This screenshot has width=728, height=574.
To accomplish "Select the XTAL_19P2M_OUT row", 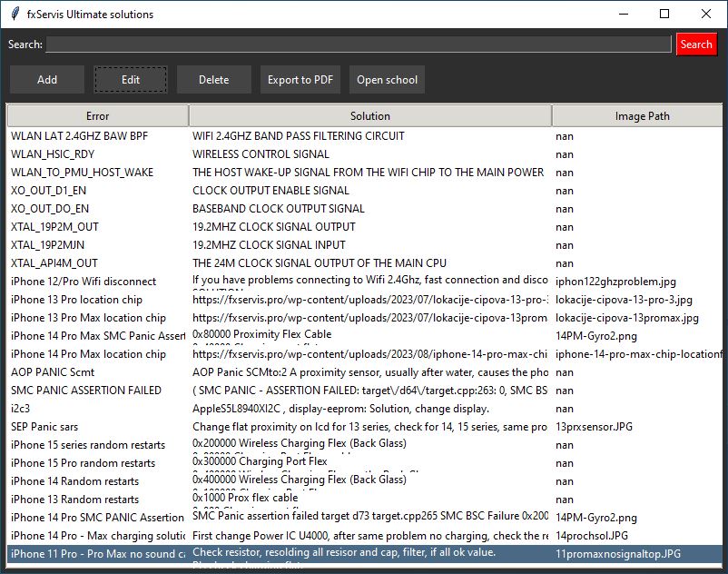I will click(365, 227).
